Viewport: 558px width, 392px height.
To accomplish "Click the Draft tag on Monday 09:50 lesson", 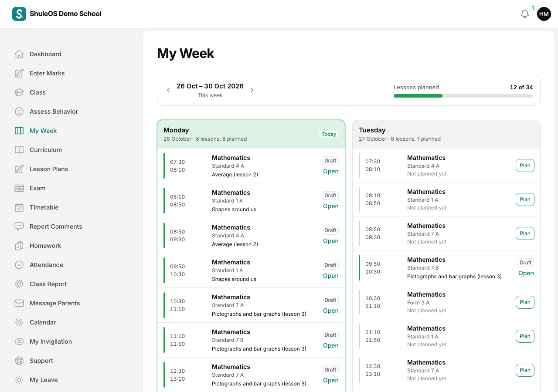I will click(x=330, y=265).
